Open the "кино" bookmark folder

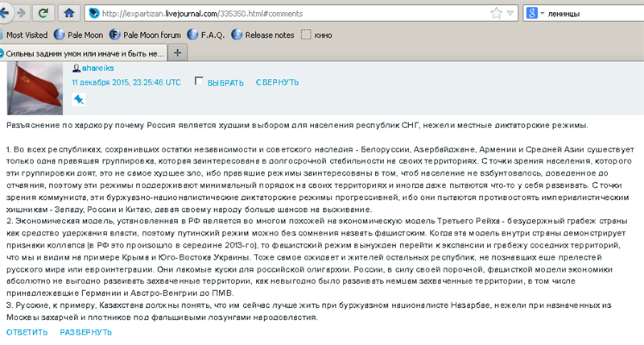coord(316,35)
